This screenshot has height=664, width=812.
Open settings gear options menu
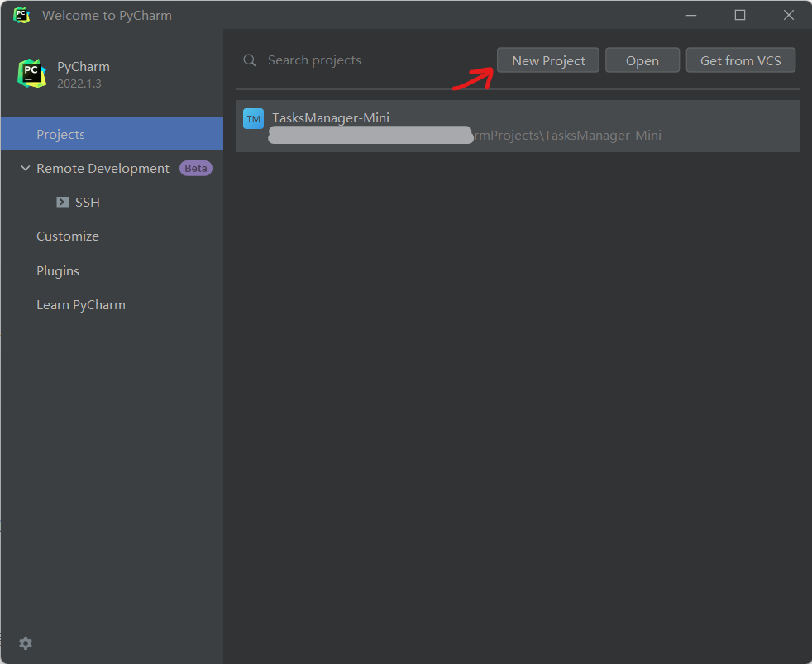click(x=26, y=643)
